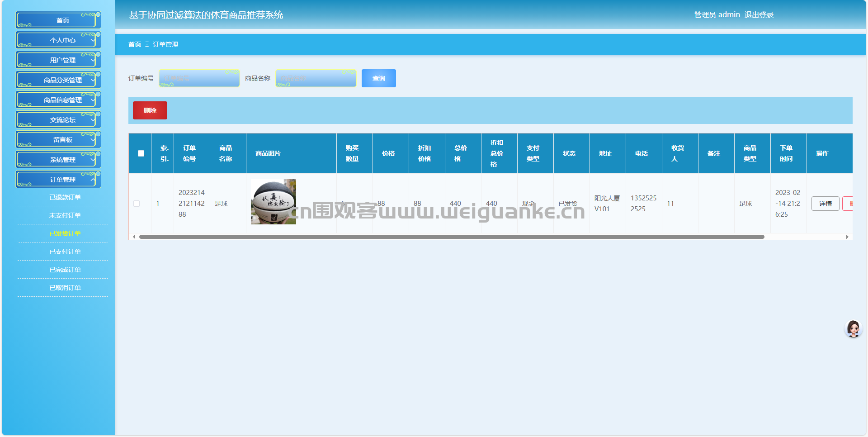
Task: Click the 商品名称 search field
Action: tap(316, 78)
